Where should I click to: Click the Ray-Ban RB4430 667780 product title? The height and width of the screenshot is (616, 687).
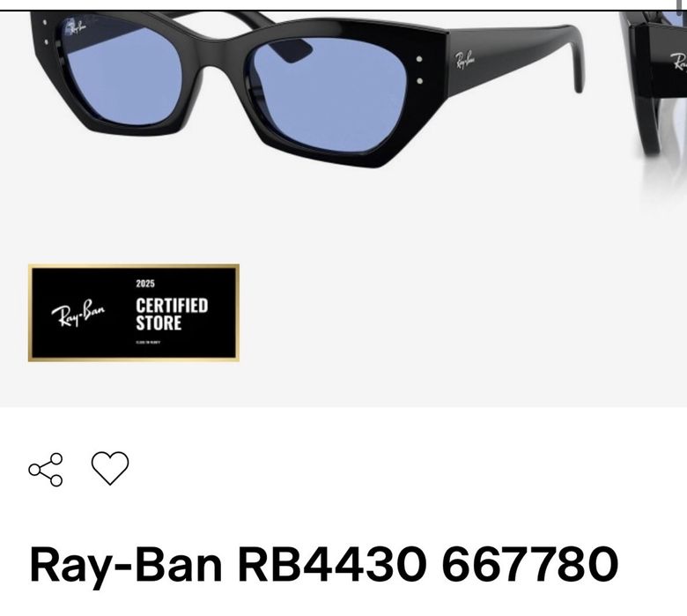[x=324, y=564]
